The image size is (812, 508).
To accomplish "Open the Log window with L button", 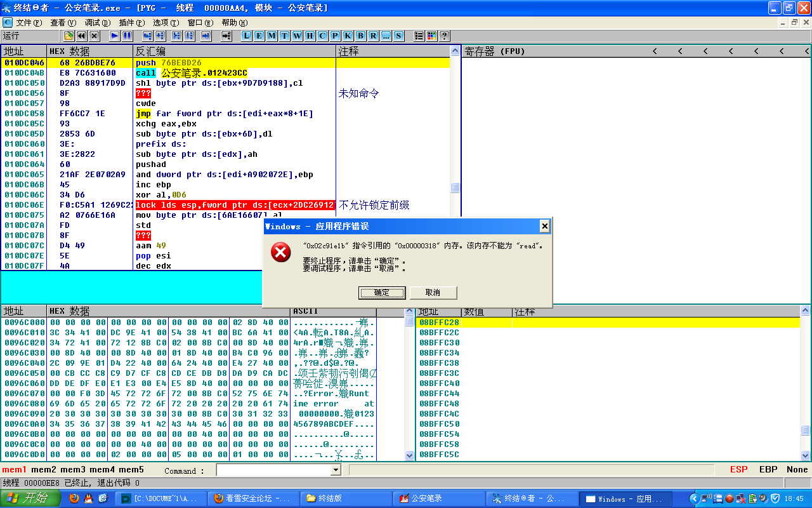I will click(247, 36).
